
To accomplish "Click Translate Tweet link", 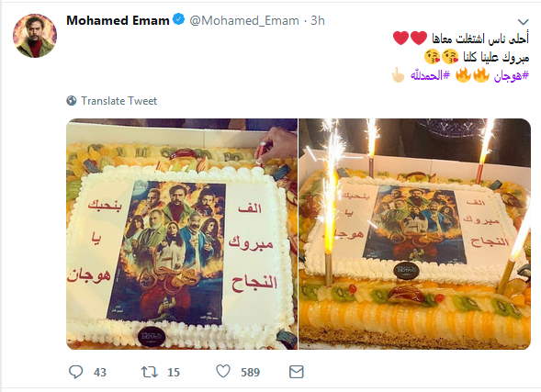I will click(x=118, y=101).
